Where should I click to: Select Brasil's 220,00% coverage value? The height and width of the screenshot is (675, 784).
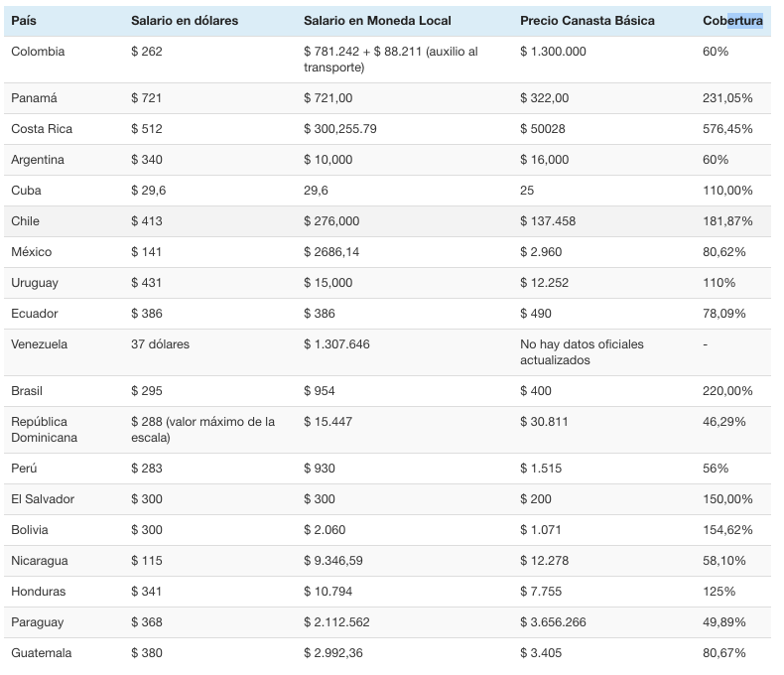(727, 391)
